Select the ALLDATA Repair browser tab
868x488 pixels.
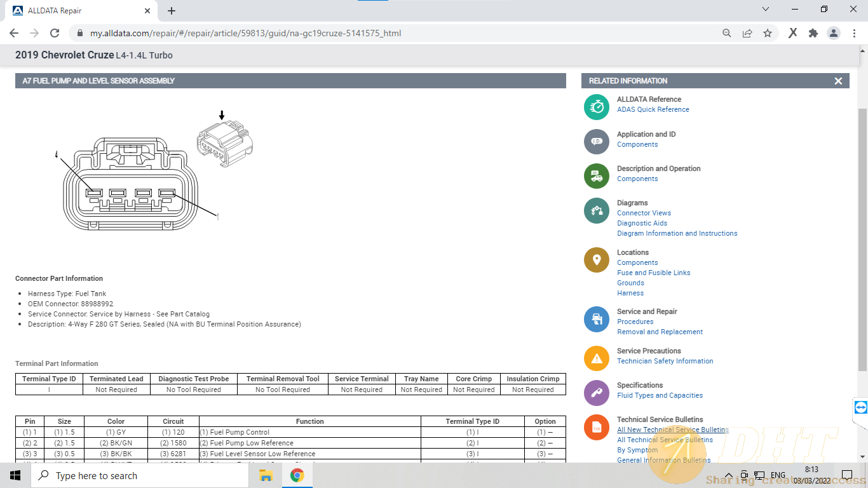pos(81,11)
